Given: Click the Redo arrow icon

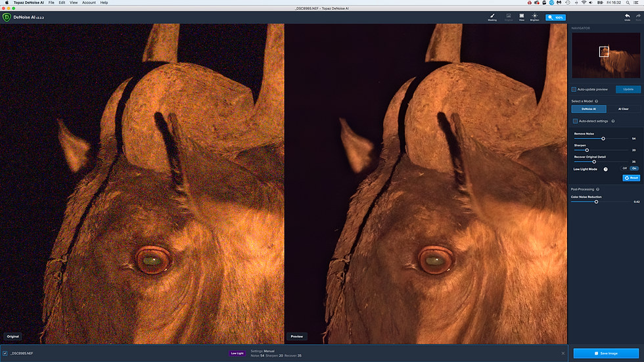Looking at the screenshot, I should pyautogui.click(x=638, y=17).
